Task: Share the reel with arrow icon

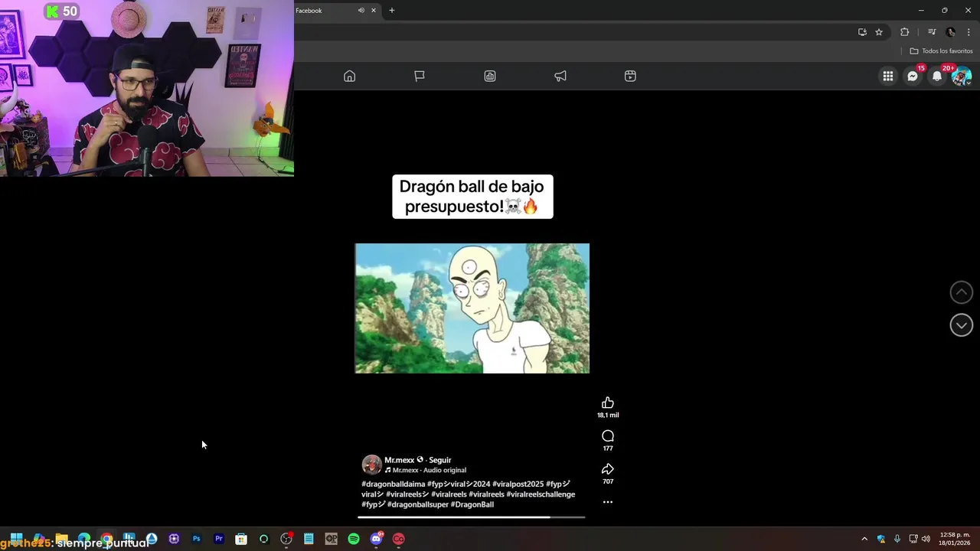Action: coord(608,469)
